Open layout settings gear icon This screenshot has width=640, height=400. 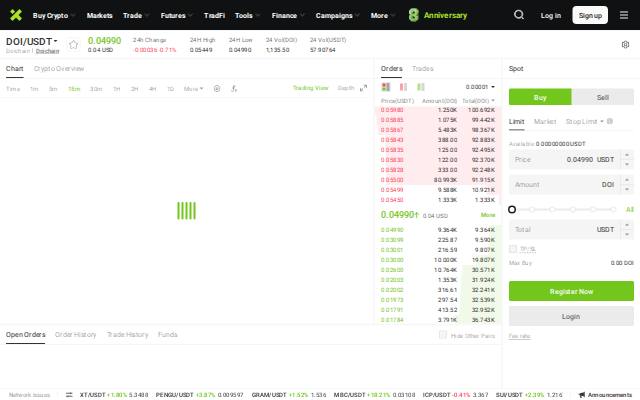pyautogui.click(x=625, y=44)
